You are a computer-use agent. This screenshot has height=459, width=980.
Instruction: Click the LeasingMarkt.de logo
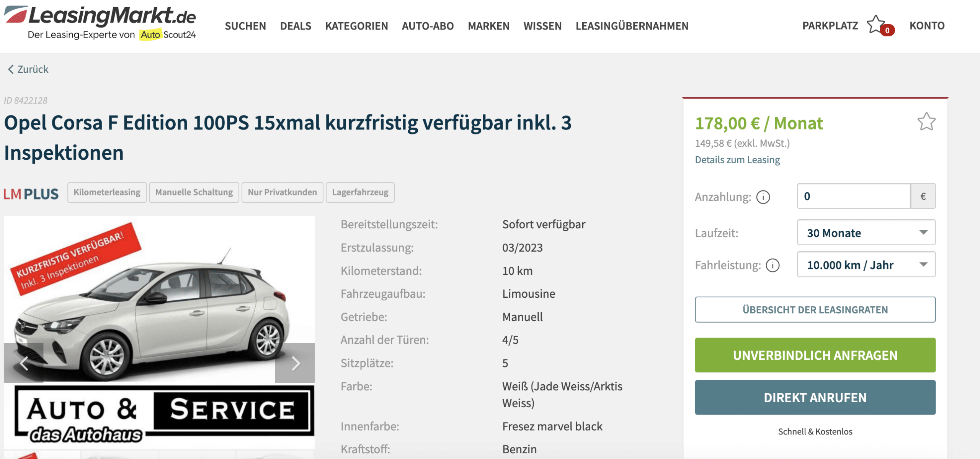(x=100, y=22)
